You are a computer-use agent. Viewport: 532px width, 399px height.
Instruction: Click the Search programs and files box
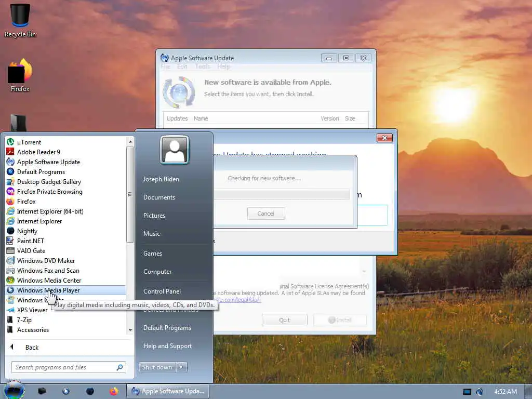click(69, 367)
